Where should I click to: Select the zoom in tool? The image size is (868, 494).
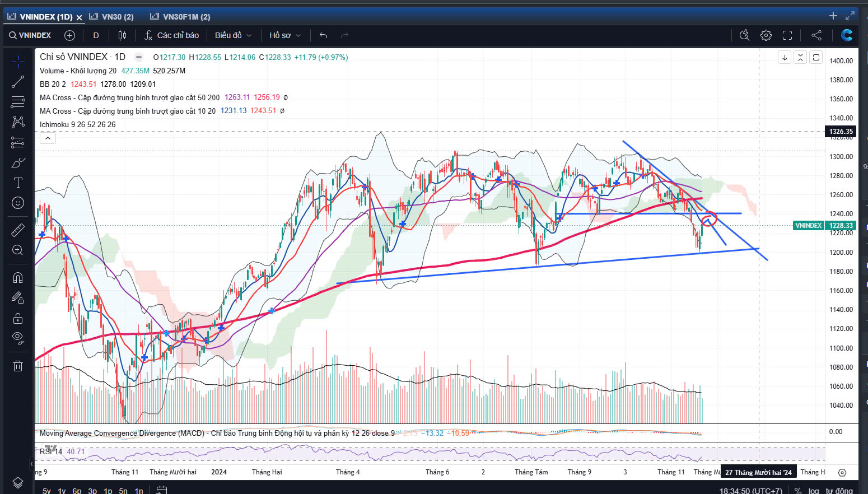coord(18,250)
